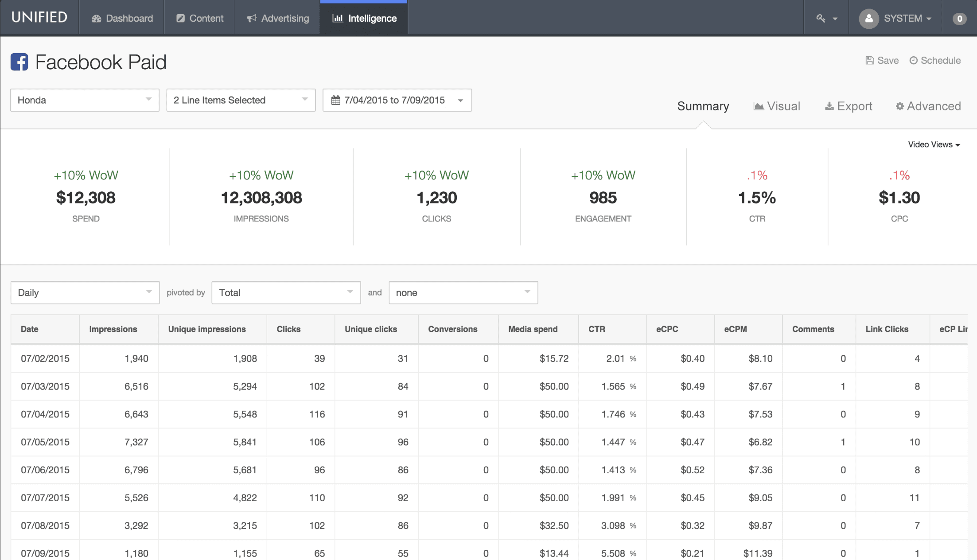The width and height of the screenshot is (977, 560).
Task: Open the Dashboard tab
Action: point(122,18)
